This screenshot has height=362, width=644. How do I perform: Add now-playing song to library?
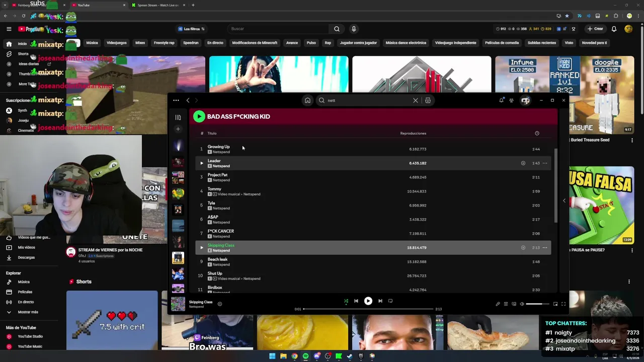coord(220,304)
